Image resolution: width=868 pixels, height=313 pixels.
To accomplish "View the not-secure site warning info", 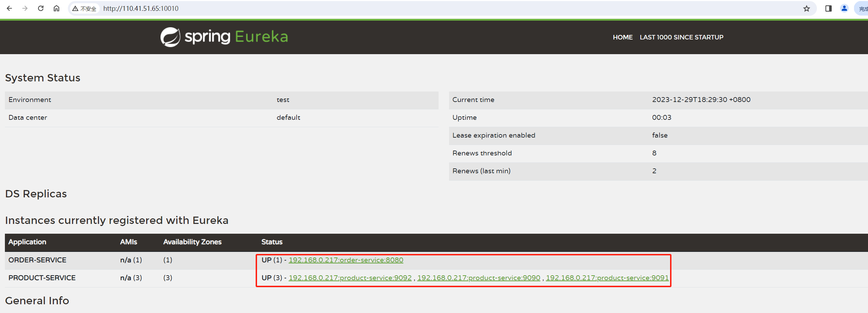I will click(x=84, y=8).
